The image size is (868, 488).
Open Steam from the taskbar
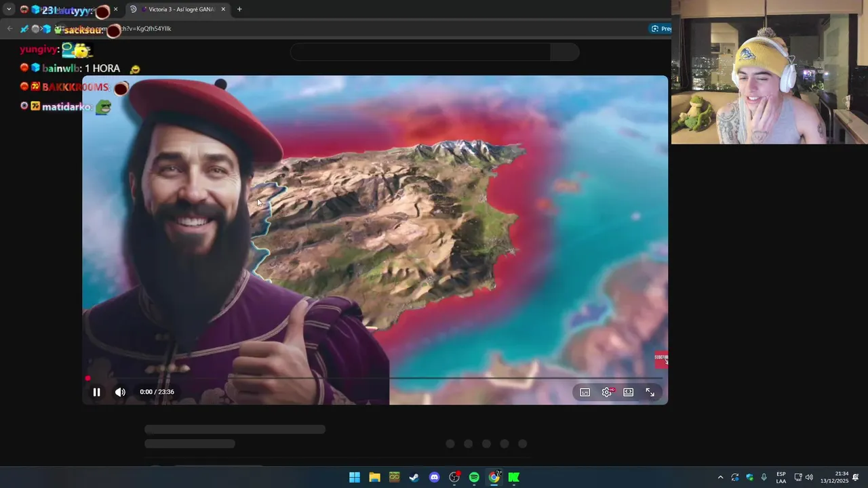[414, 477]
